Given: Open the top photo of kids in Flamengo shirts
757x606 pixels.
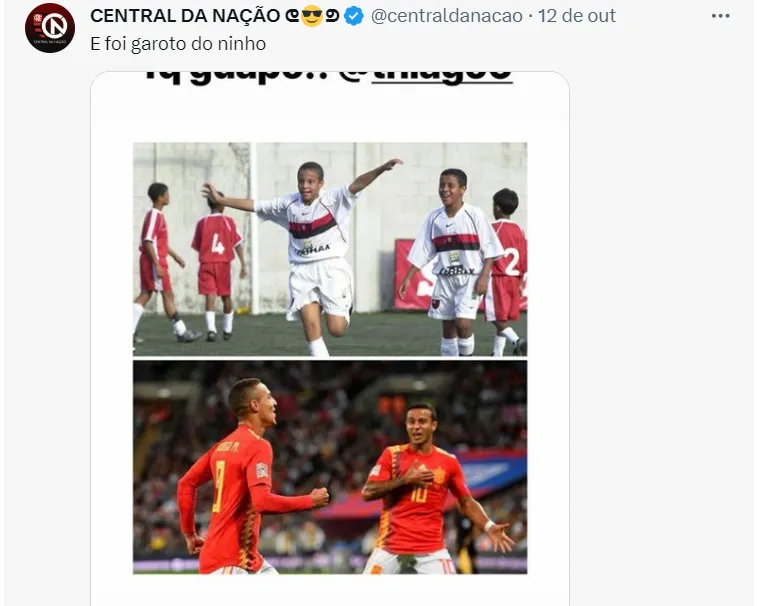Looking at the screenshot, I should (x=330, y=249).
